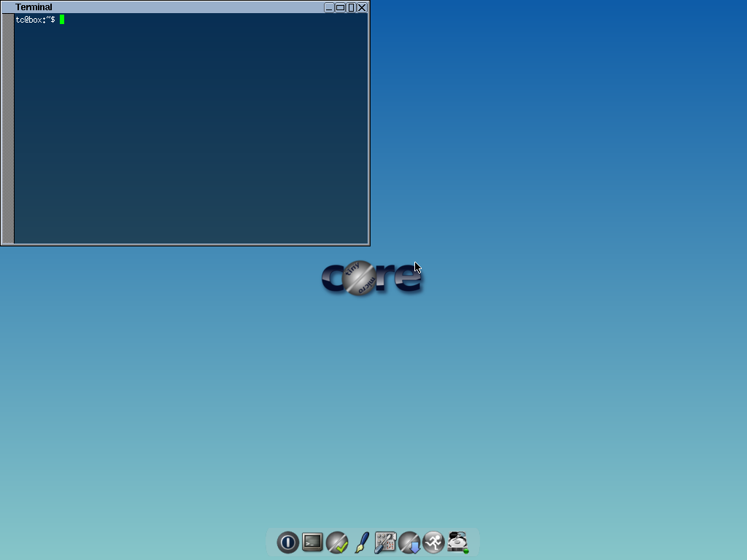Open the Apps browser with the green checkmark icon

[337, 542]
